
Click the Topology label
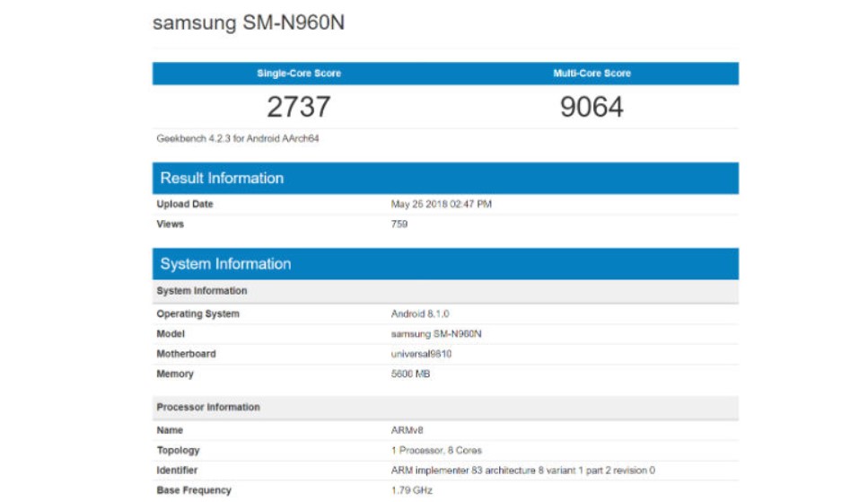click(178, 450)
